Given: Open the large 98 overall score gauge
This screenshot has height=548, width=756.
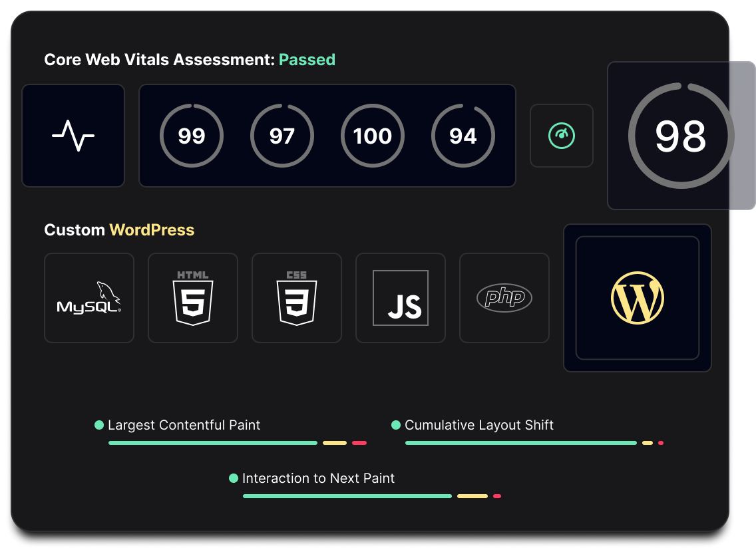Looking at the screenshot, I should point(681,136).
